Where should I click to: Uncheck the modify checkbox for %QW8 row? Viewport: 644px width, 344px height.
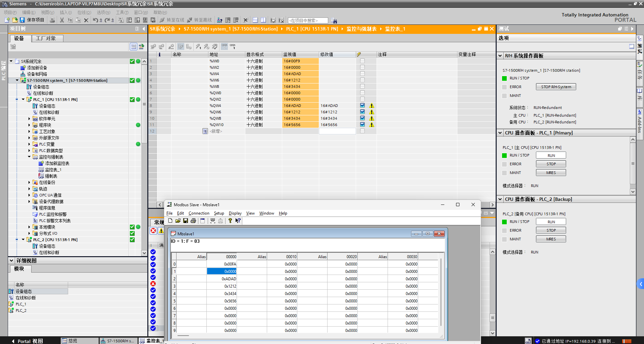click(362, 118)
